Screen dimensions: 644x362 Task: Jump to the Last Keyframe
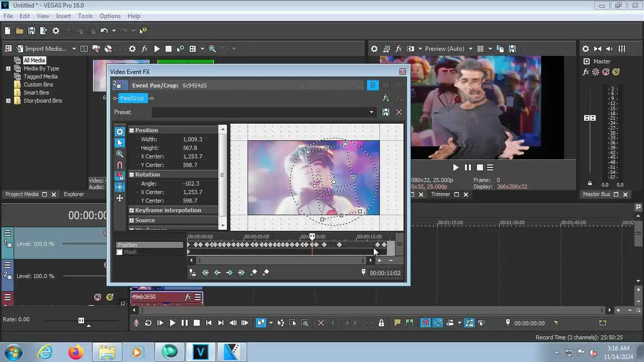point(242,273)
